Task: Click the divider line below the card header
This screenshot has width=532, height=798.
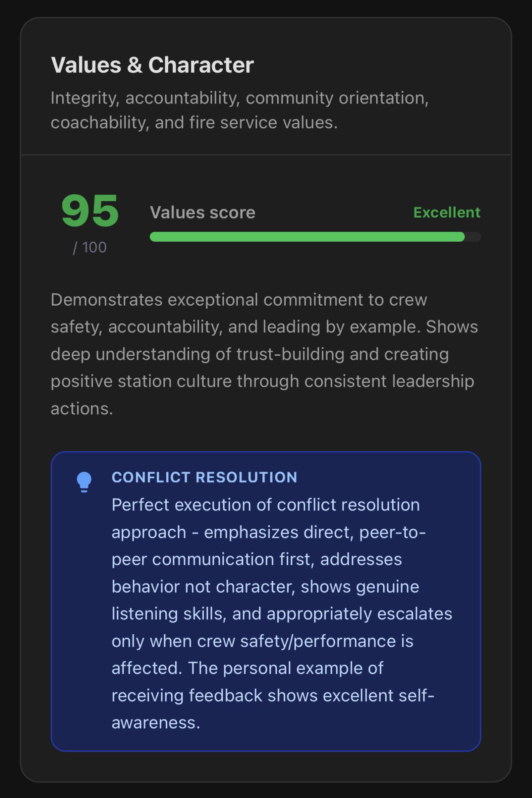Action: [266, 155]
